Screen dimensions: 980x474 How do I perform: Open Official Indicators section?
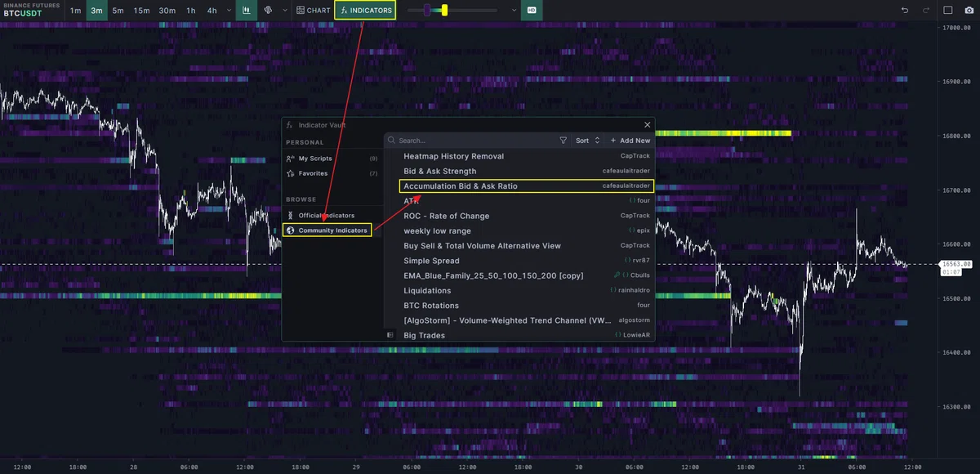coord(331,215)
